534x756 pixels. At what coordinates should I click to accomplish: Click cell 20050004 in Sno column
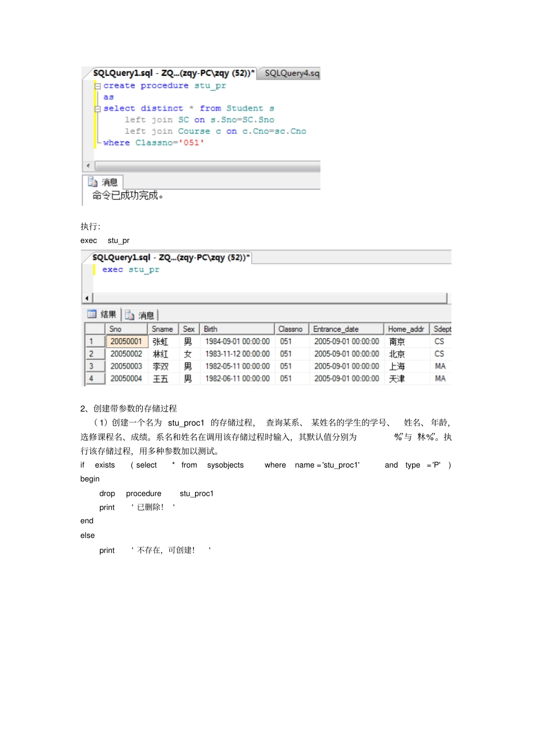[x=127, y=378]
